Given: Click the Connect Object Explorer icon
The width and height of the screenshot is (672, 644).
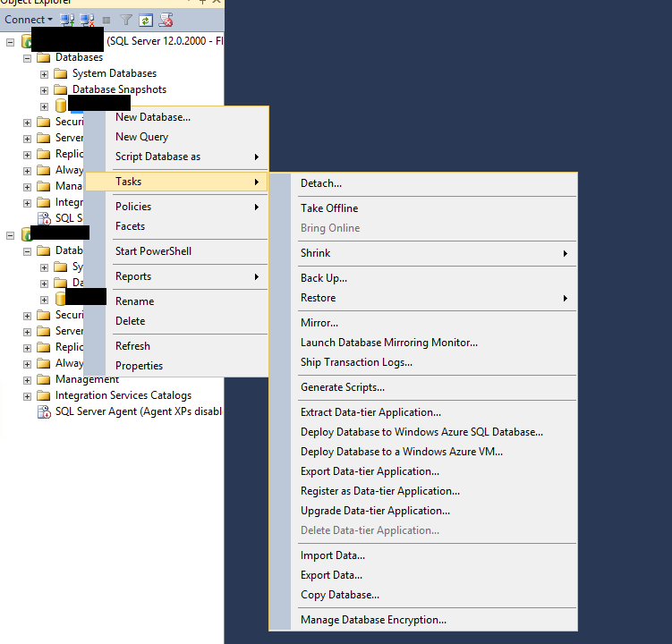Looking at the screenshot, I should (x=67, y=20).
